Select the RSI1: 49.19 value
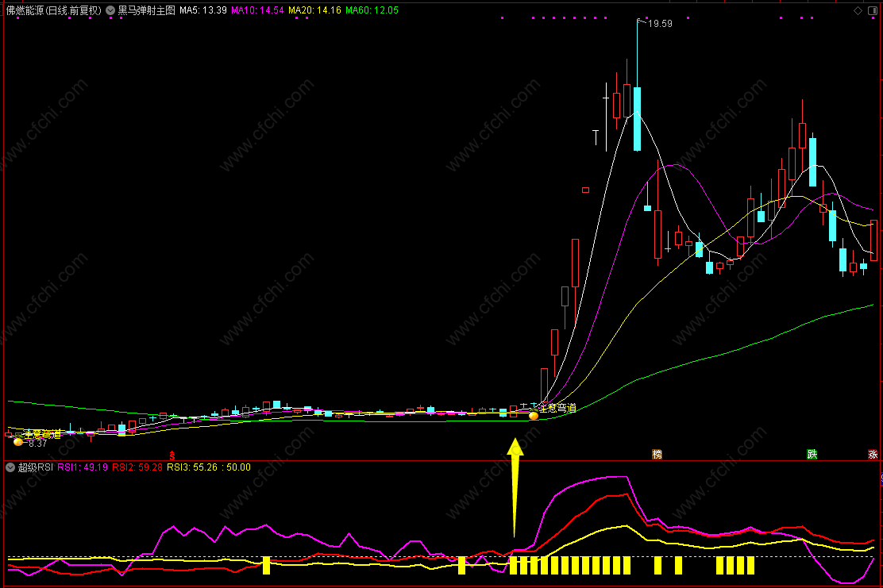 (83, 467)
